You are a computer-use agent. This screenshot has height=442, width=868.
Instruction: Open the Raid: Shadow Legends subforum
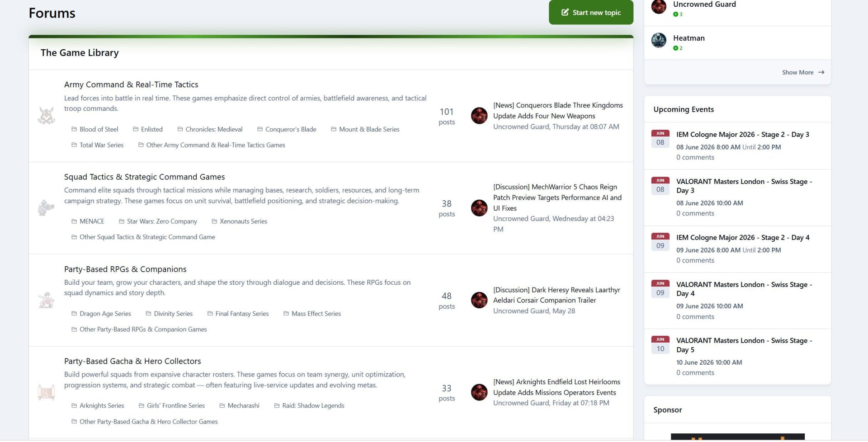[x=309, y=406]
